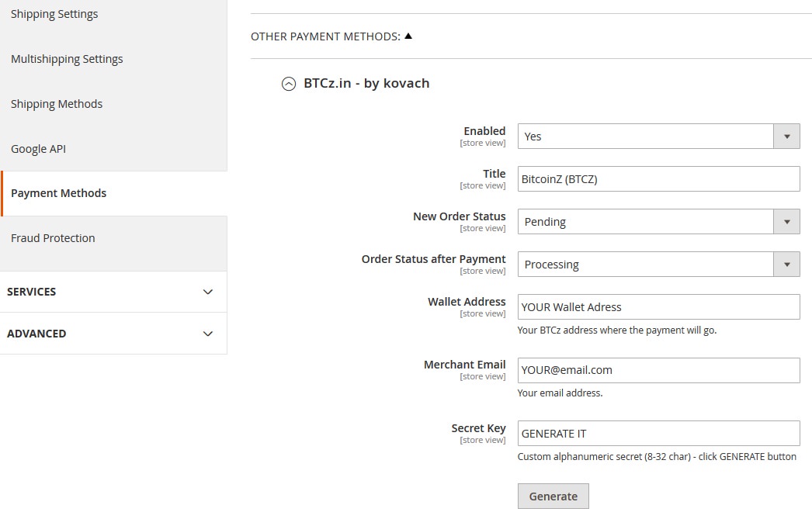The width and height of the screenshot is (812, 519).
Task: Open Fraud Protection tab
Action: pyautogui.click(x=113, y=238)
